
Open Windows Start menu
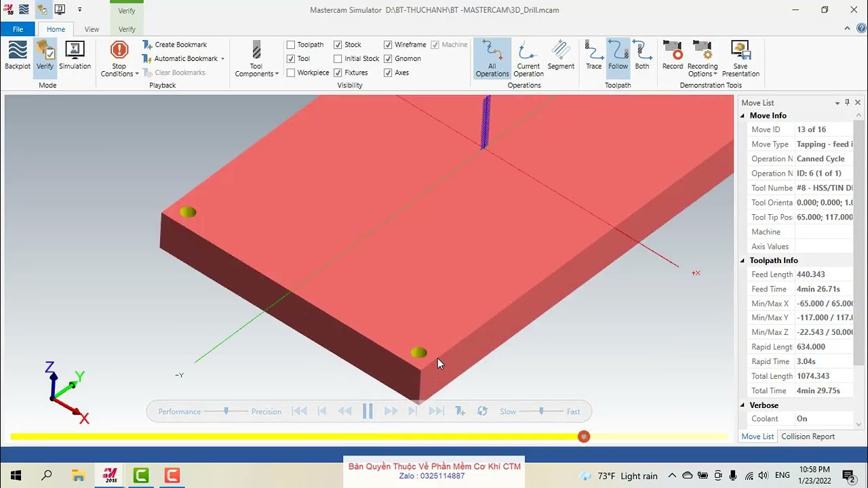(16, 476)
